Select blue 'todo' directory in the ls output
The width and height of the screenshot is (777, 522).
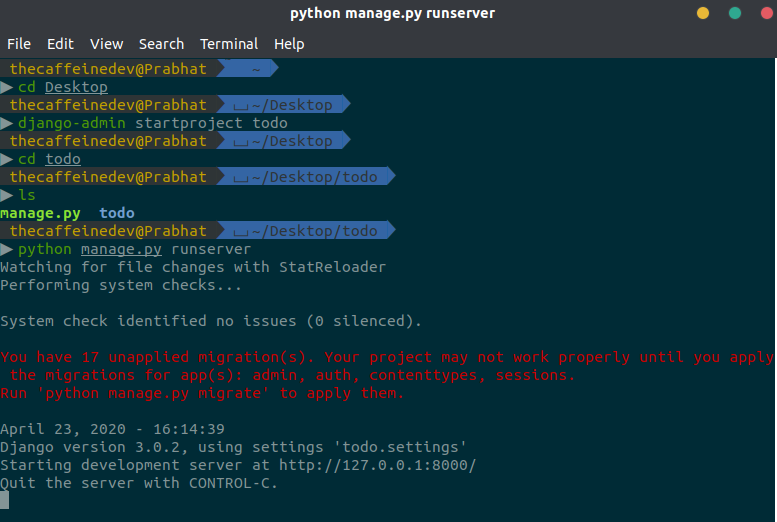(117, 213)
